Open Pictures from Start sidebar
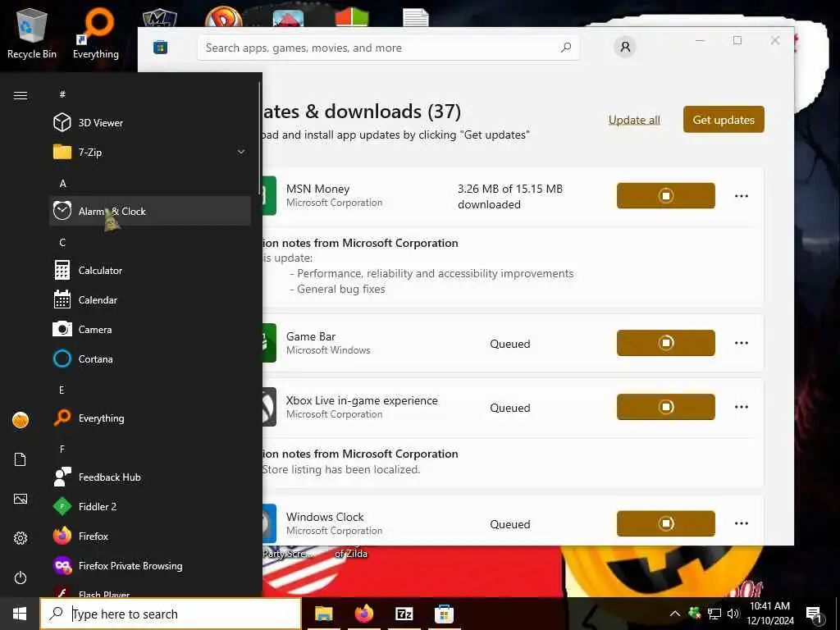This screenshot has height=630, width=840. [x=21, y=499]
